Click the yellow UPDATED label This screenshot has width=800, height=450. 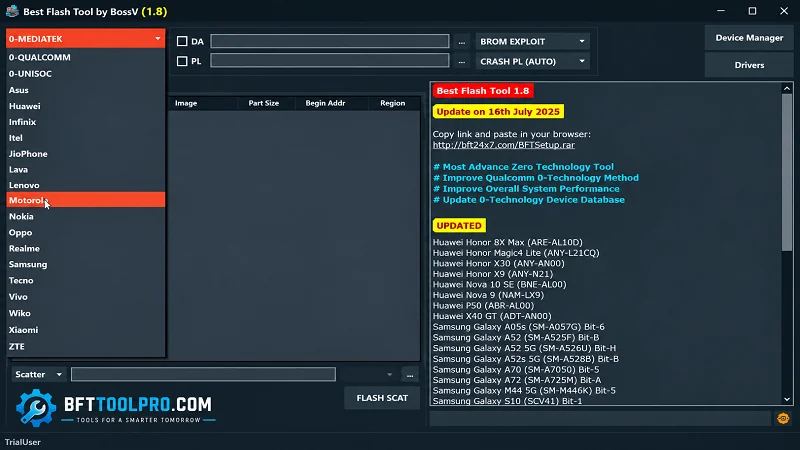[459, 226]
